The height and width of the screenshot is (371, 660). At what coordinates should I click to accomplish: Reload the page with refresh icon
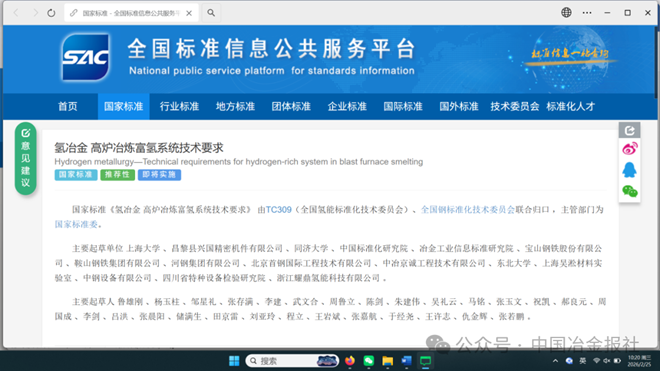tap(51, 13)
